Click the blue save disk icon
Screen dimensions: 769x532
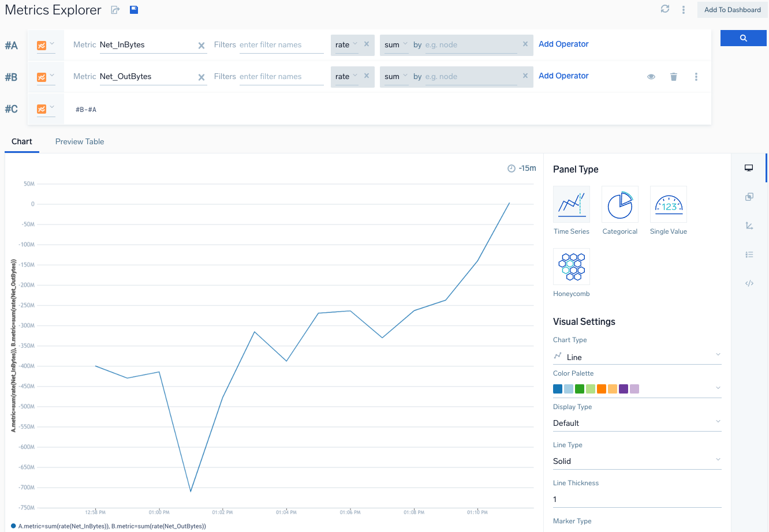(x=134, y=10)
